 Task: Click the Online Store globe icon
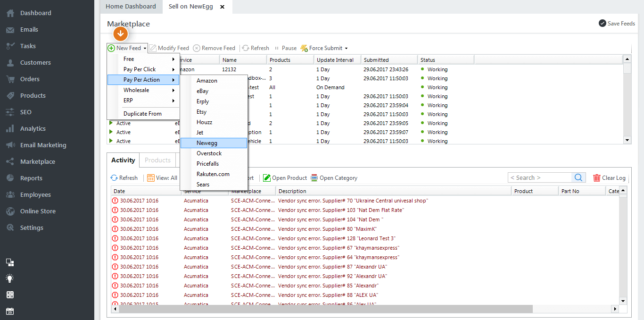[x=10, y=211]
